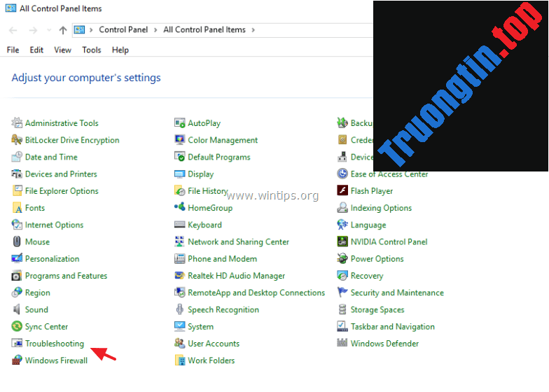Open the Default Programs icon
This screenshot has width=549, height=392.
pos(179,157)
